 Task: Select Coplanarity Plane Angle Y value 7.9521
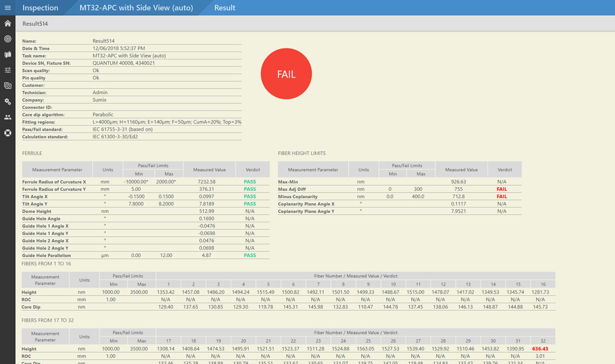click(x=459, y=211)
